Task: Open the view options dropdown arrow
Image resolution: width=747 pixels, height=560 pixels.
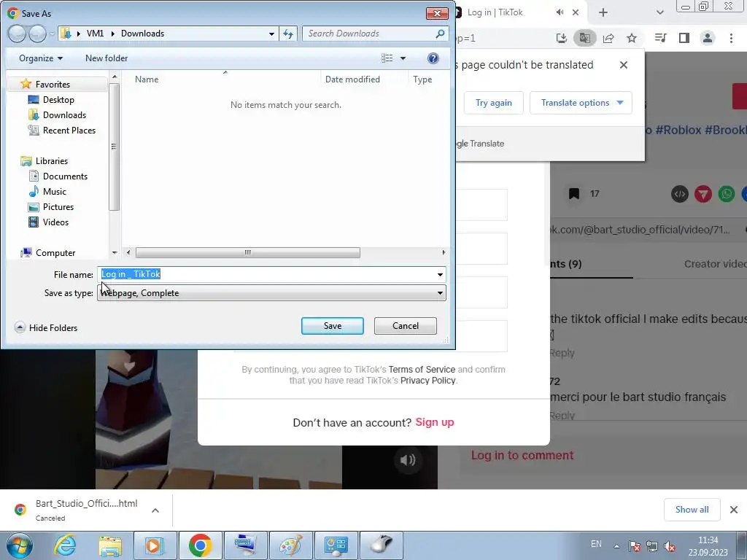Action: (x=403, y=58)
